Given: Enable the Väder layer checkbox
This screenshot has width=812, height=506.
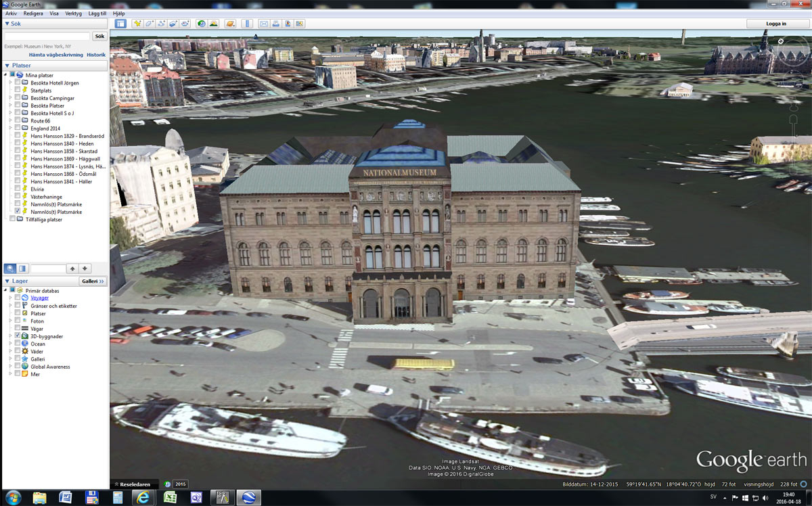Looking at the screenshot, I should (x=18, y=351).
